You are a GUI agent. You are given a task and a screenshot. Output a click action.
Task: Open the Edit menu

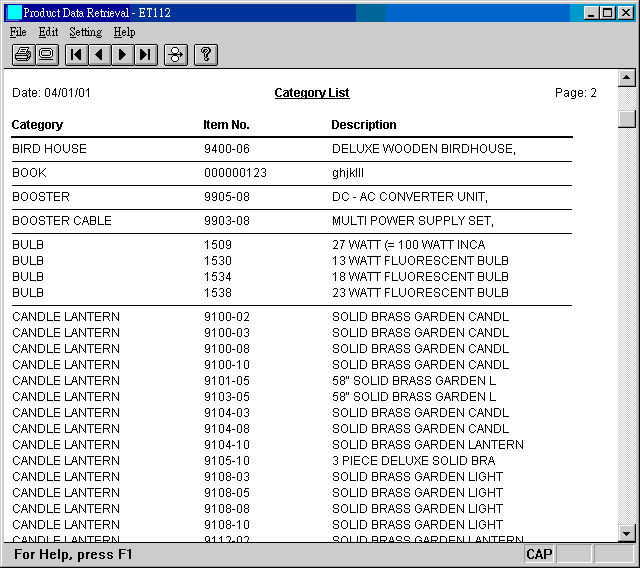pos(48,32)
